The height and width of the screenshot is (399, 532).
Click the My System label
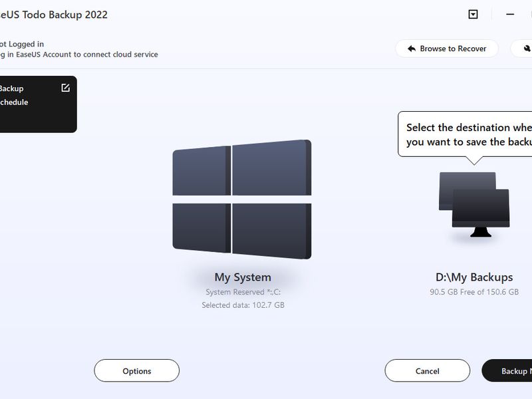point(243,277)
